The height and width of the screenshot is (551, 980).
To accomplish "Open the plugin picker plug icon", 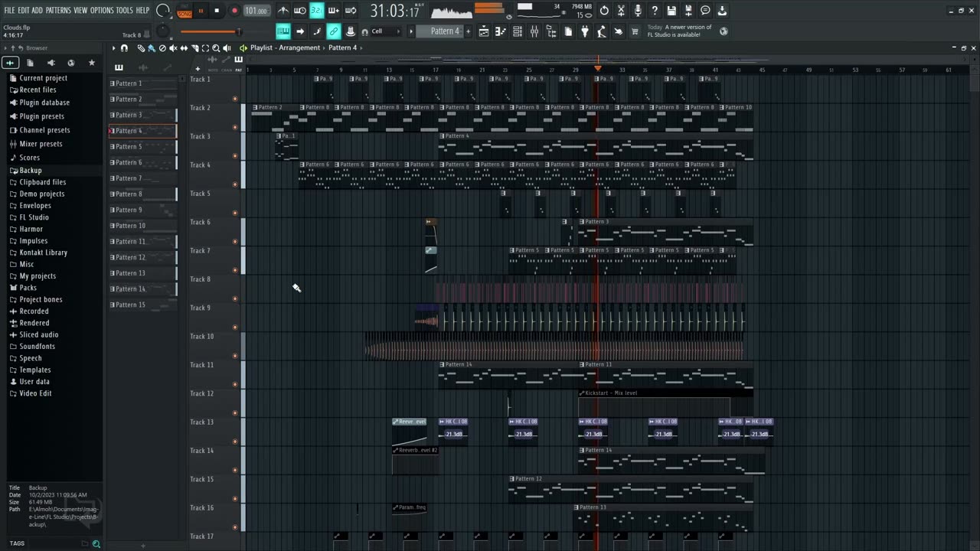I will (585, 31).
